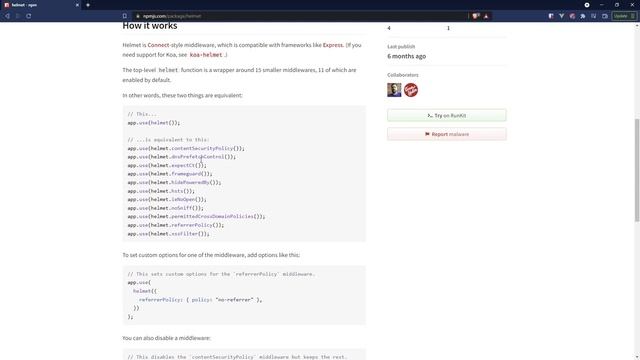Click the referrerPolicy no-referrer option line
Screen dimensions: 640x360
[200, 300]
